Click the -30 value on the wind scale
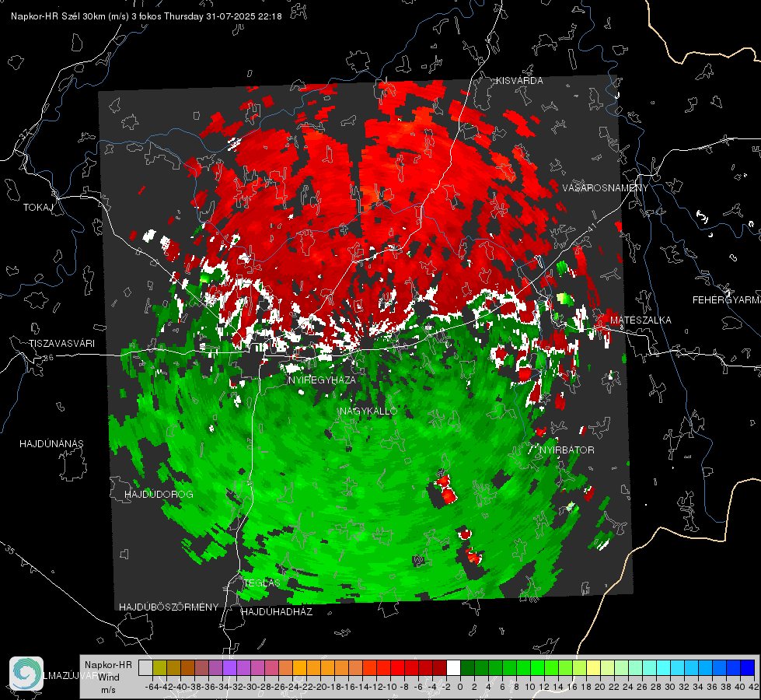This screenshot has height=700, width=761. point(250,687)
